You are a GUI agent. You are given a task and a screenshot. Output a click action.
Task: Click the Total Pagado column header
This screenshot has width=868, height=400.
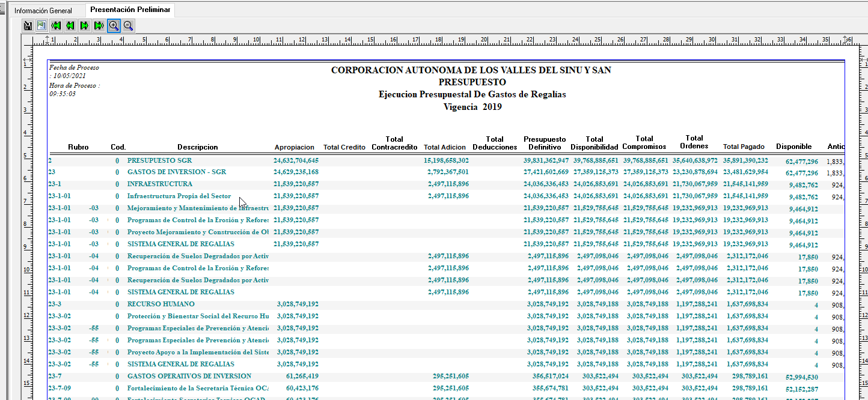744,147
